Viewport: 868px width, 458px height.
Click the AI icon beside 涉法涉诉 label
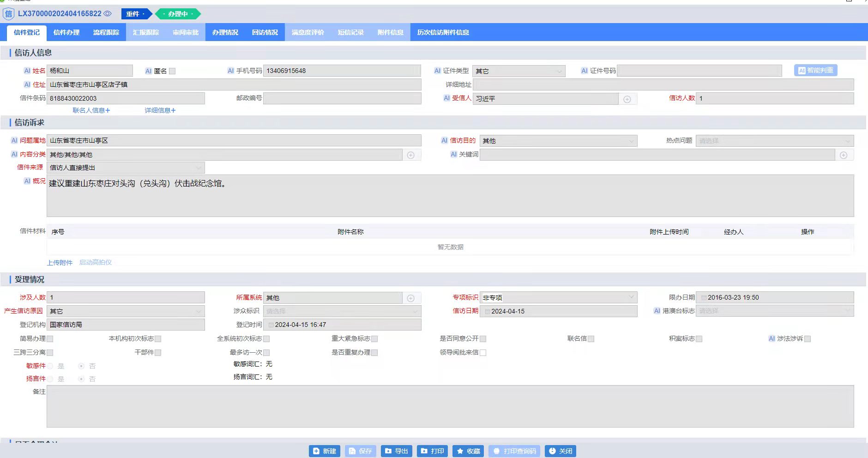(x=772, y=338)
